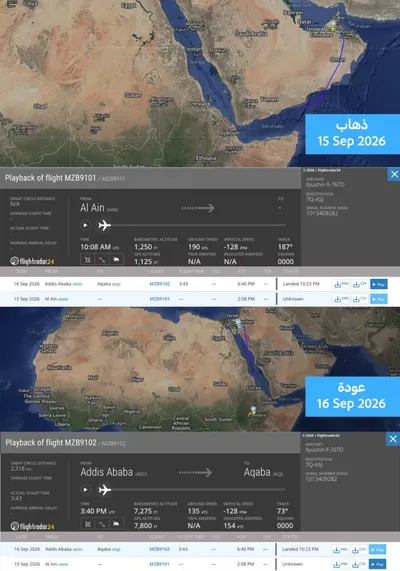
Task: Click the flag icon in the MZB9102 playback panel
Action: coord(116,524)
